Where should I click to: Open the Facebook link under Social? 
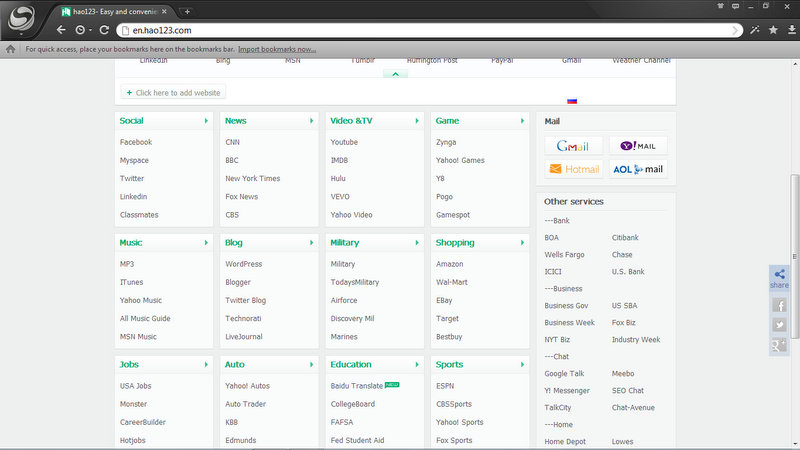pos(136,142)
